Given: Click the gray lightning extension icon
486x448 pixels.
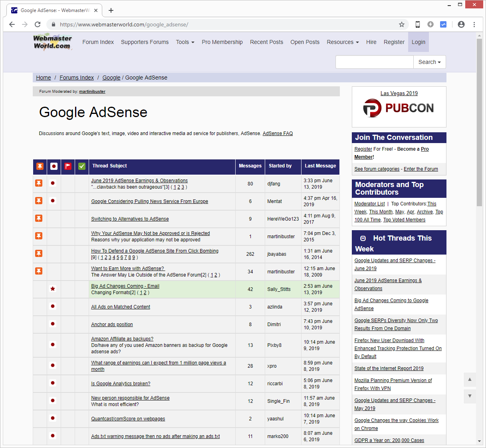Looking at the screenshot, I should pos(430,24).
